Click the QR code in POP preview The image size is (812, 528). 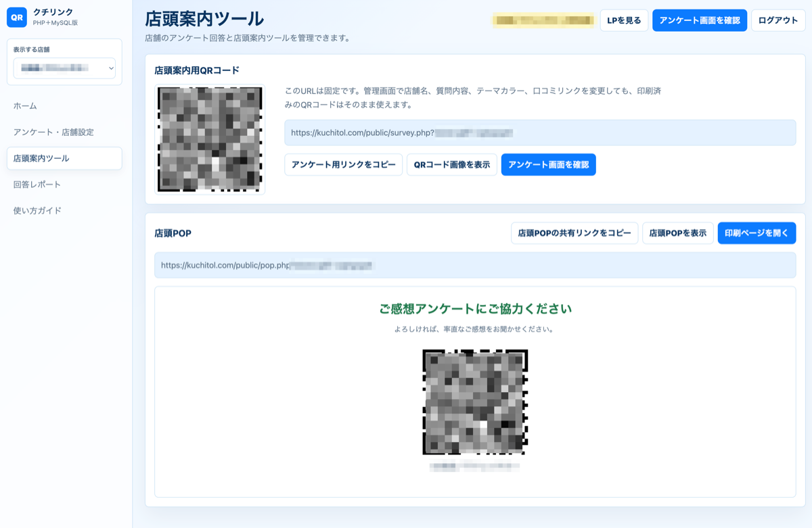point(475,402)
